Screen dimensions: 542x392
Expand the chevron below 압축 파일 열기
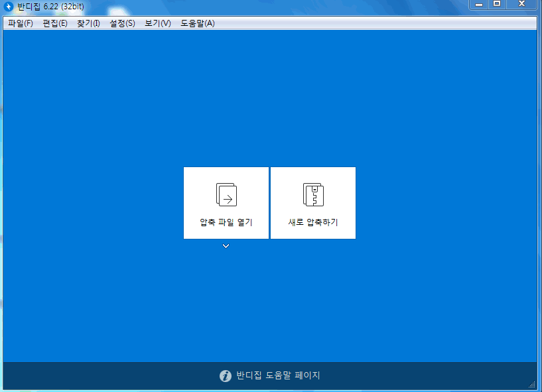point(226,246)
